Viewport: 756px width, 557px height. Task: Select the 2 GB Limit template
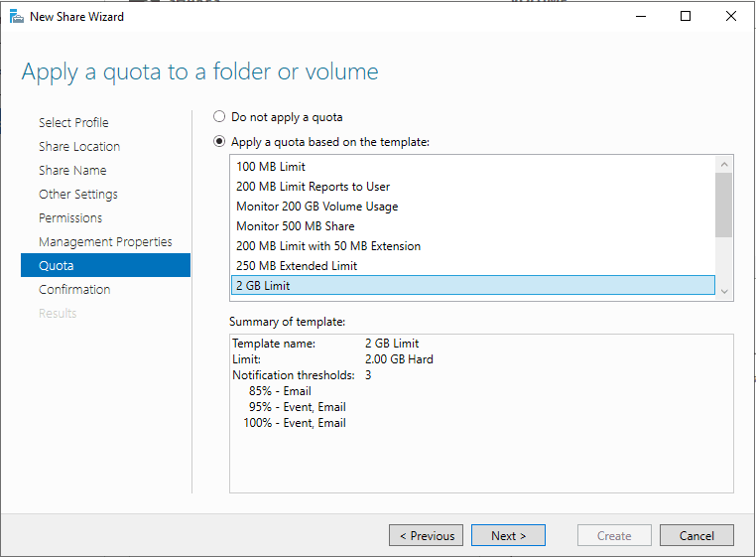click(263, 286)
